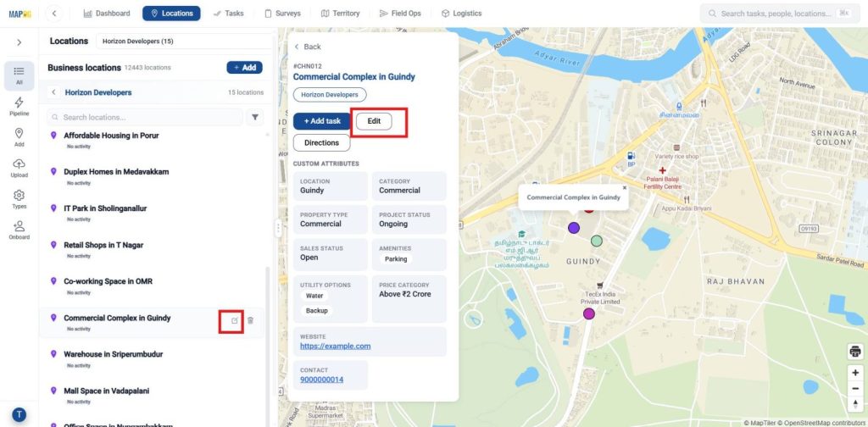868x427 pixels.
Task: Click the map print icon
Action: [x=855, y=352]
